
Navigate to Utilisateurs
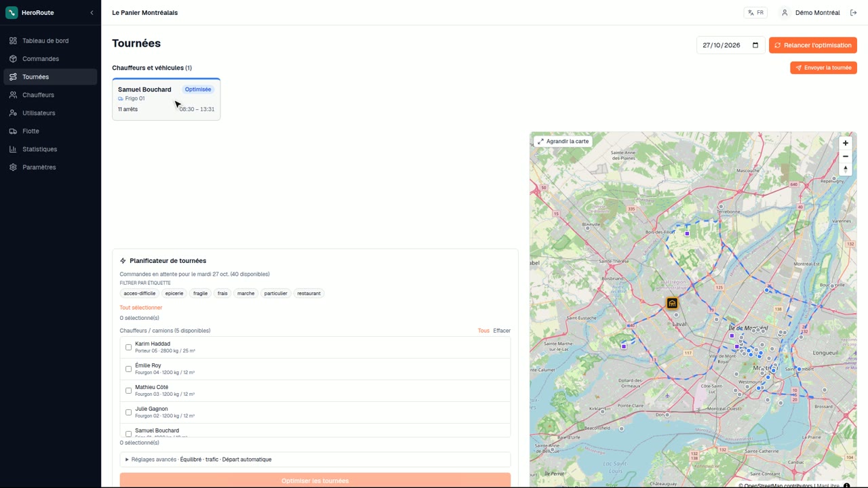pos(50,113)
